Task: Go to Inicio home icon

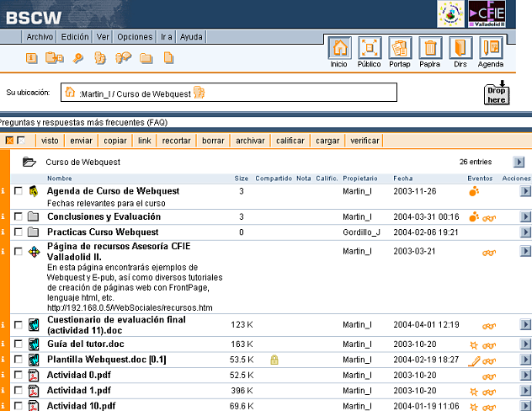Action: pos(339,51)
